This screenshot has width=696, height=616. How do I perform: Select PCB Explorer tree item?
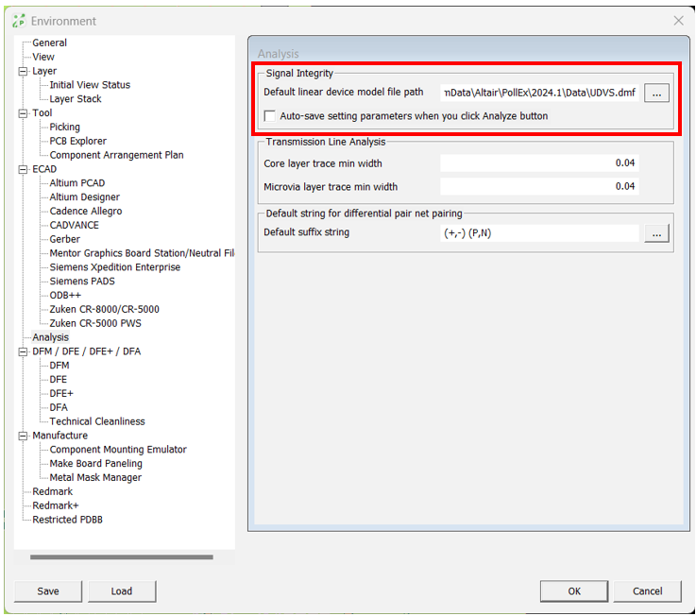(77, 141)
